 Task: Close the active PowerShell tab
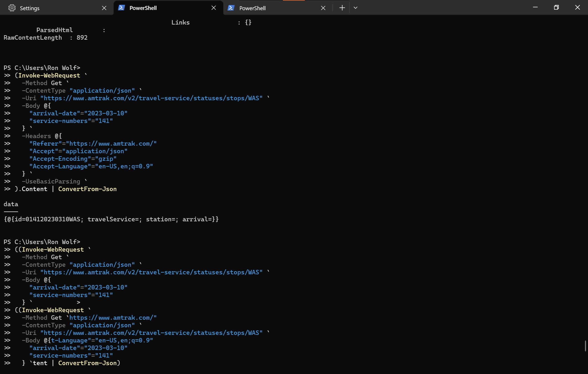pos(214,8)
